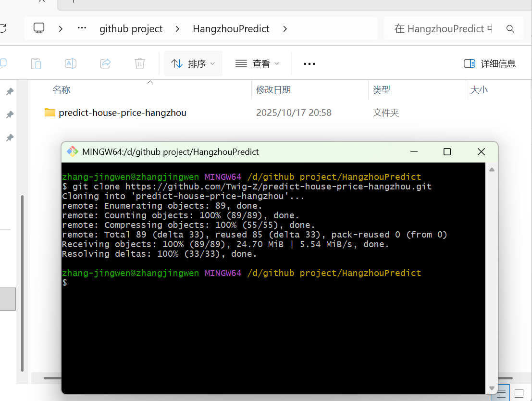
Task: Select the predict-house-price-hangzhou folder
Action: click(x=123, y=113)
